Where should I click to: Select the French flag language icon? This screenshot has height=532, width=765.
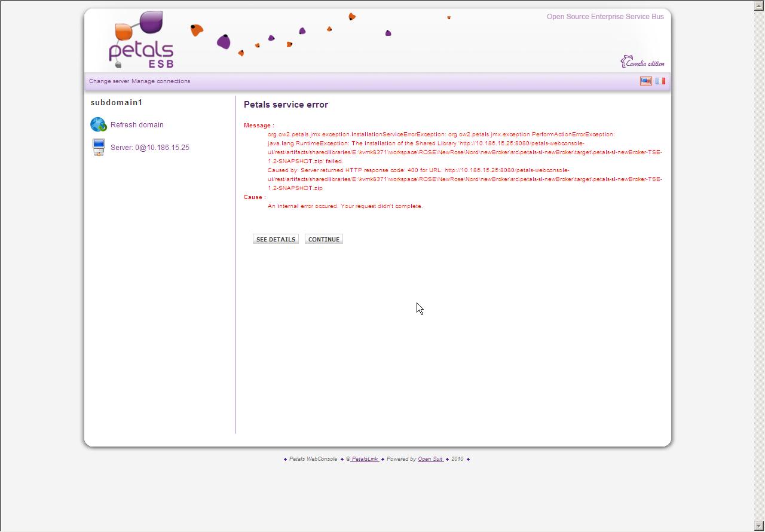(660, 81)
